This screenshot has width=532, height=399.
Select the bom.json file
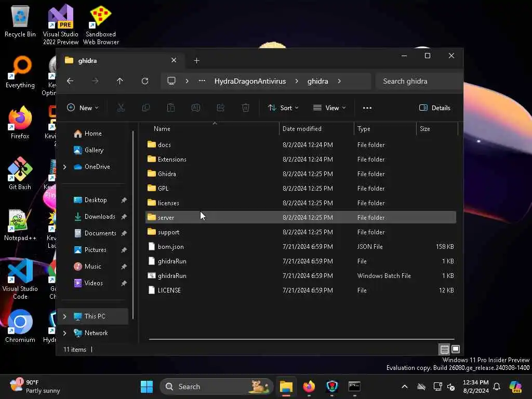(x=301, y=246)
